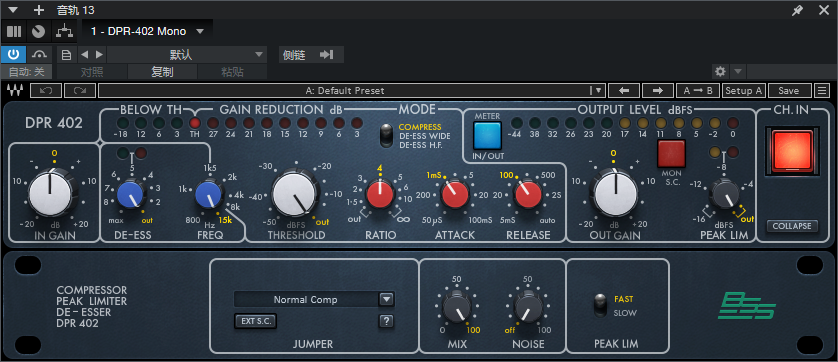838x362 pixels.
Task: Click the Waves redo arrow
Action: pos(80,90)
